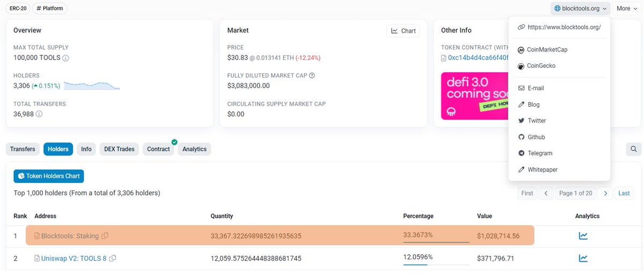Click the document icon beside Uniswap V2: TOOLS 8
The width and height of the screenshot is (644, 280).
[37, 259]
